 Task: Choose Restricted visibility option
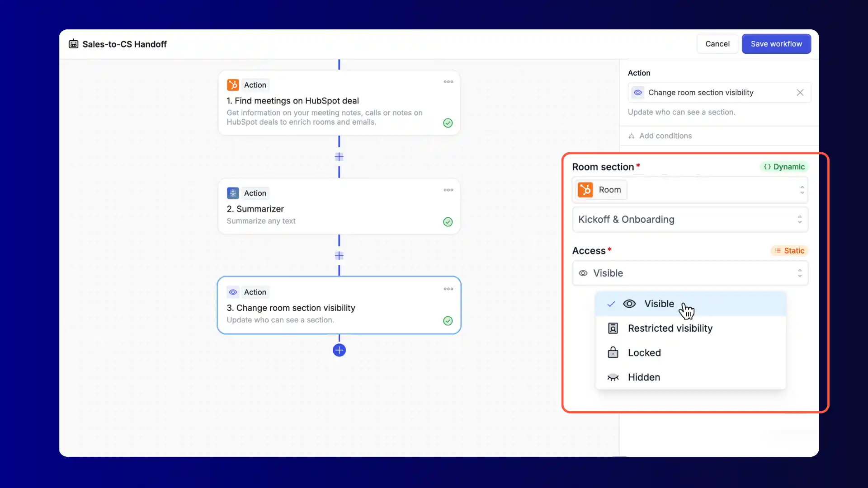670,328
